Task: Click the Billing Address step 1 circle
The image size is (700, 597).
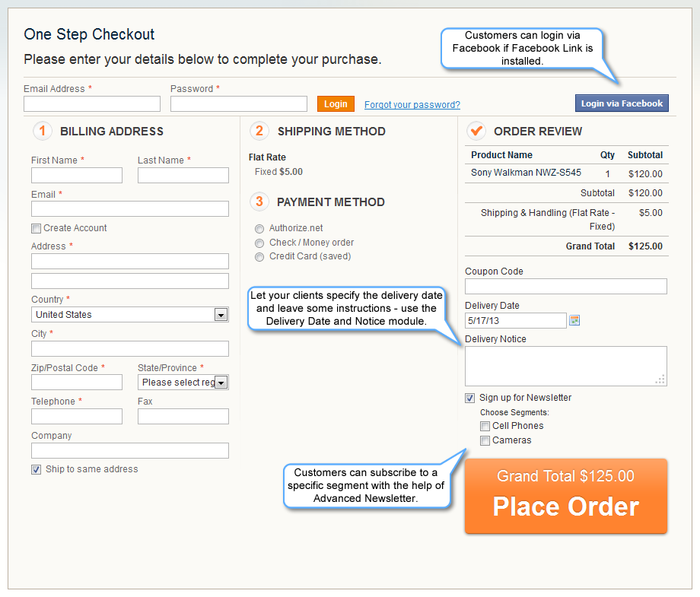Action: (x=42, y=131)
